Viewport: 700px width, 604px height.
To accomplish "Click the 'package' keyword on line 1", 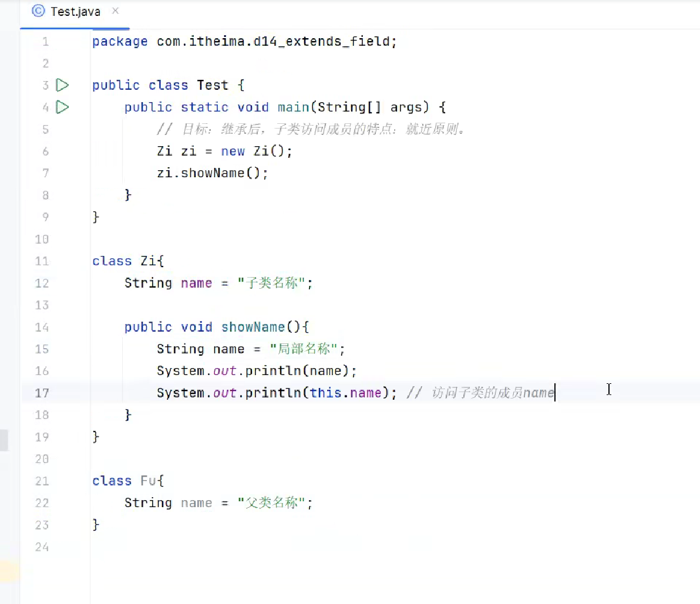I will pyautogui.click(x=120, y=41).
